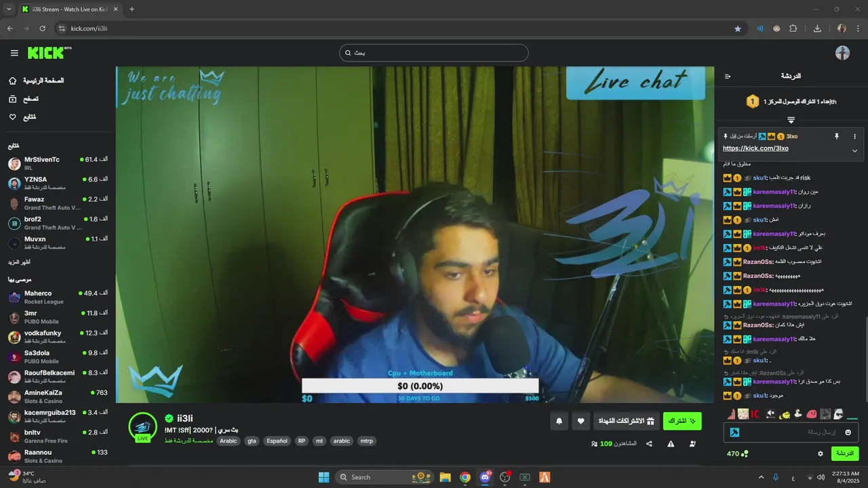The width and height of the screenshot is (868, 488).
Task: Select the mtrp tag
Action: coord(366,441)
